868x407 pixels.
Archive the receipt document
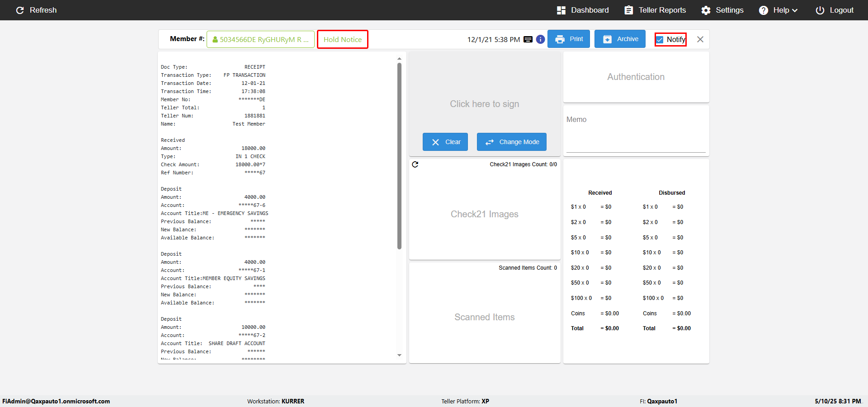pos(620,39)
